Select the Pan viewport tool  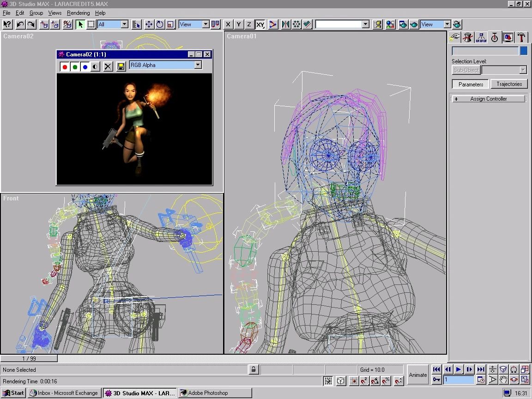click(503, 380)
